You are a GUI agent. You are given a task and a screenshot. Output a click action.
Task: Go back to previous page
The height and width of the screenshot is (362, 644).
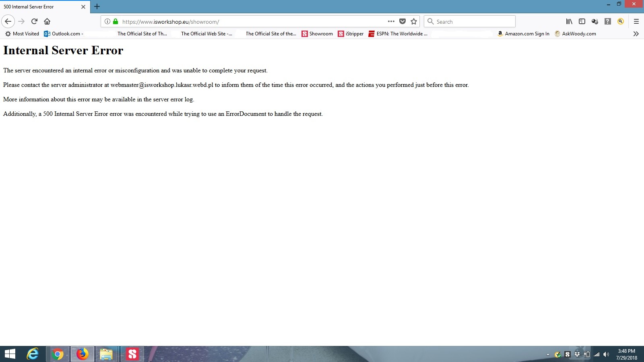(8, 21)
